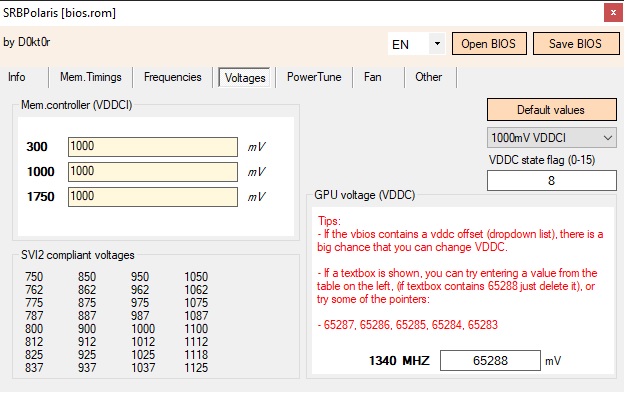Click the 1125 value in SVI2 table
The width and height of the screenshot is (626, 394).
coord(196,368)
